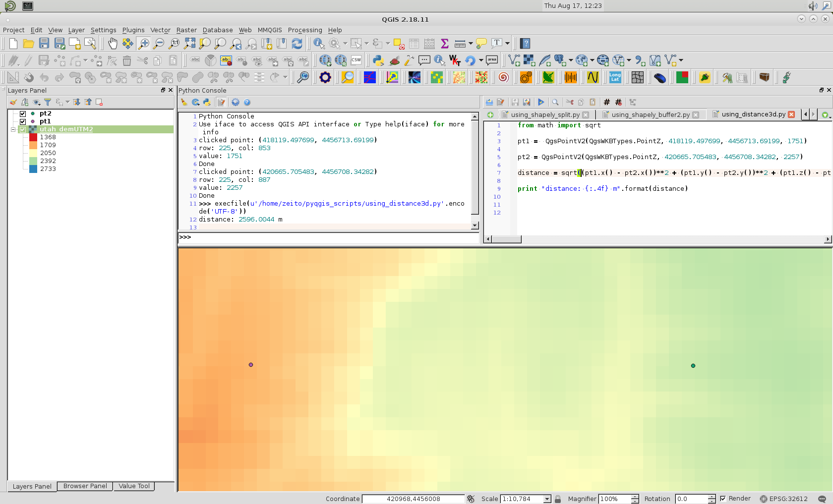The width and height of the screenshot is (833, 504).
Task: Click the red 1368 legend swatch
Action: pos(33,137)
